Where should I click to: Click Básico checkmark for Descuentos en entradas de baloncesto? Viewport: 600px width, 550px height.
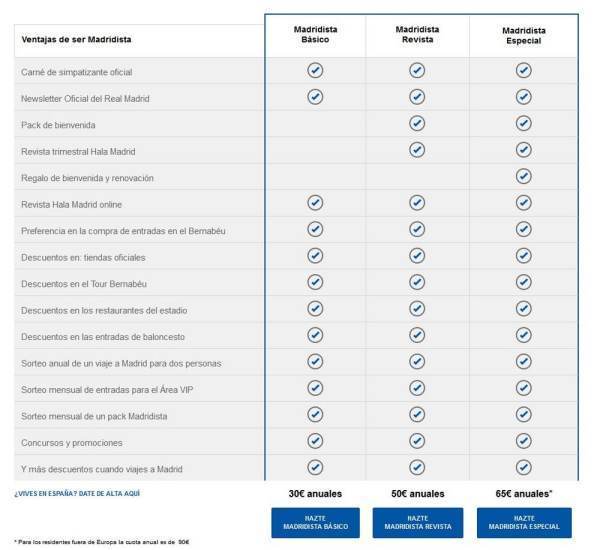pos(315,335)
